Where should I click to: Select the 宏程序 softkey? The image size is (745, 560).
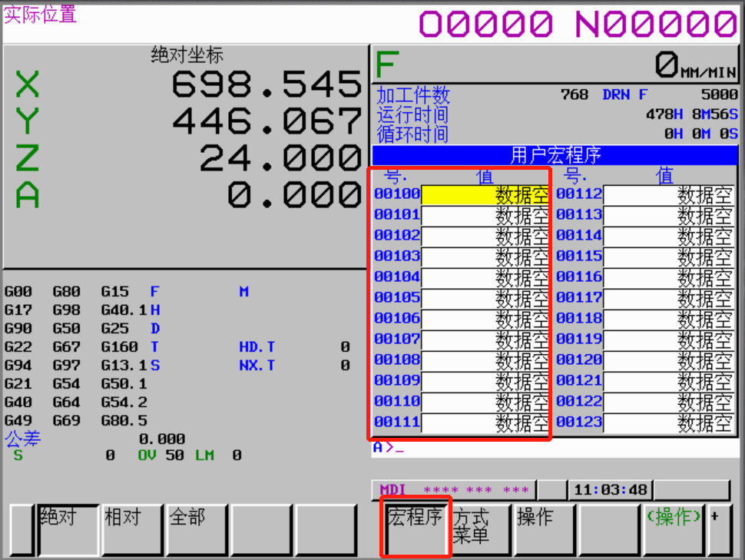[416, 528]
